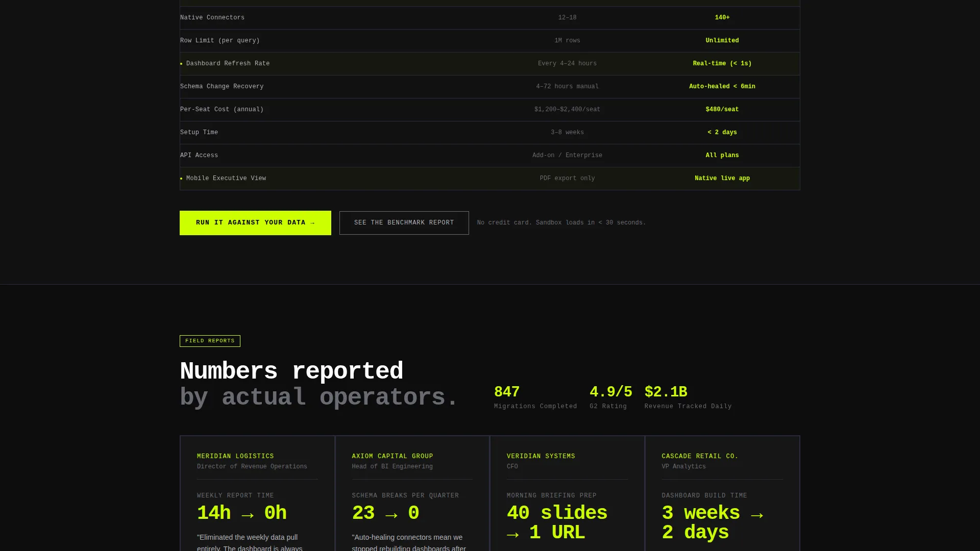This screenshot has height=551, width=980.
Task: Click 'Schema Breaks Per Quarter' label
Action: [x=405, y=496]
